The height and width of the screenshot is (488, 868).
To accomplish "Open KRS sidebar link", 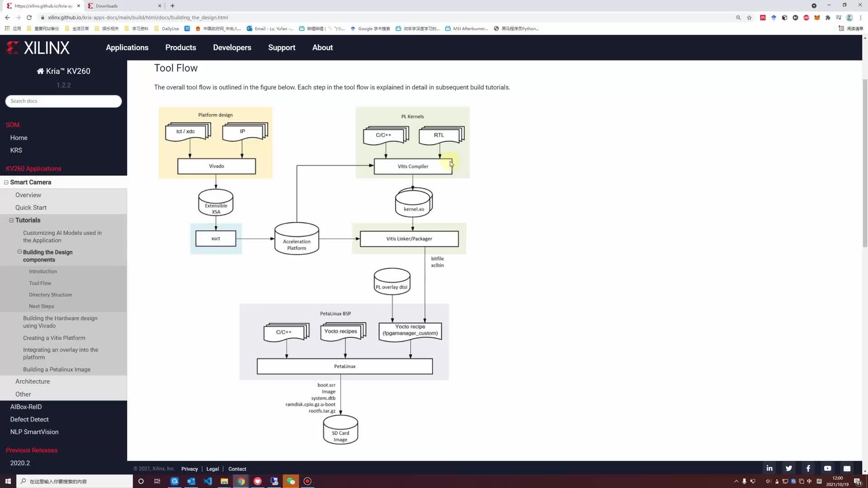I will tap(16, 150).
